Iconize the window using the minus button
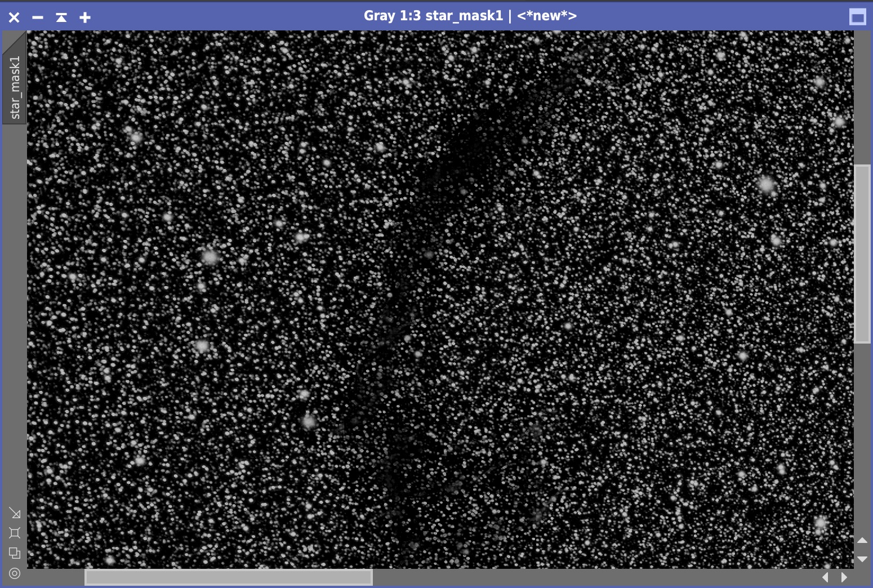This screenshot has width=873, height=588. (38, 17)
